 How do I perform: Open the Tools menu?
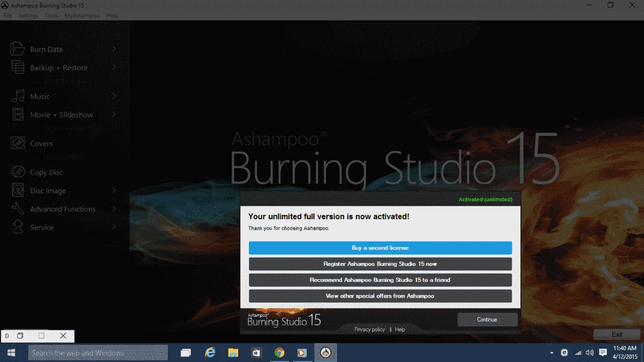pos(52,16)
